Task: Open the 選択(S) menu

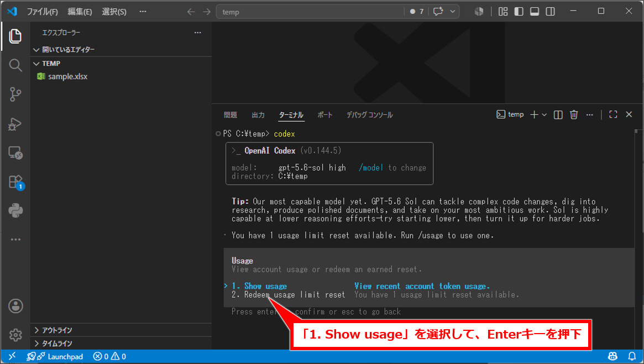Action: pyautogui.click(x=114, y=12)
